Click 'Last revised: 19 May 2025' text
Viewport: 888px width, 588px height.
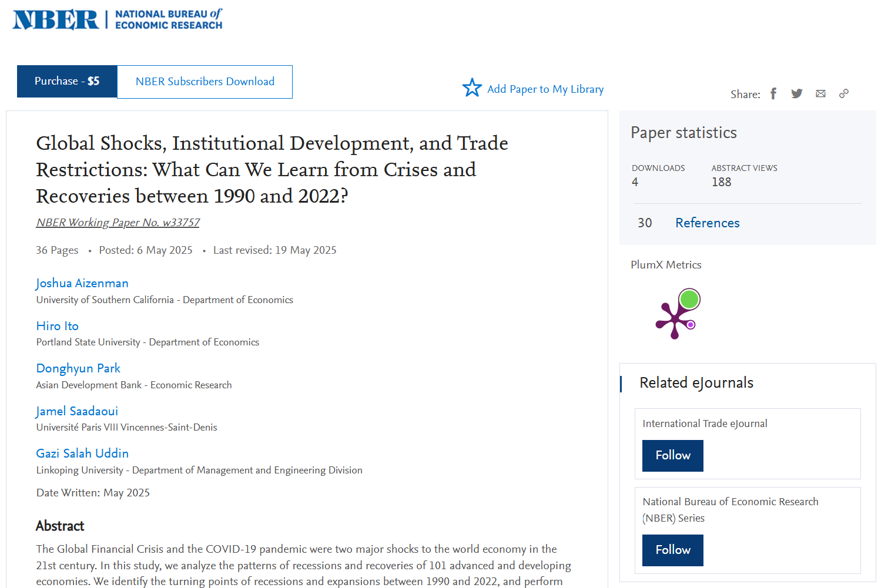click(x=275, y=250)
